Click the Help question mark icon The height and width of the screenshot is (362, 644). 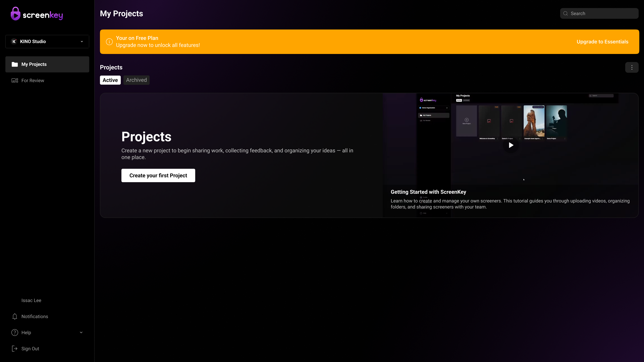click(14, 333)
